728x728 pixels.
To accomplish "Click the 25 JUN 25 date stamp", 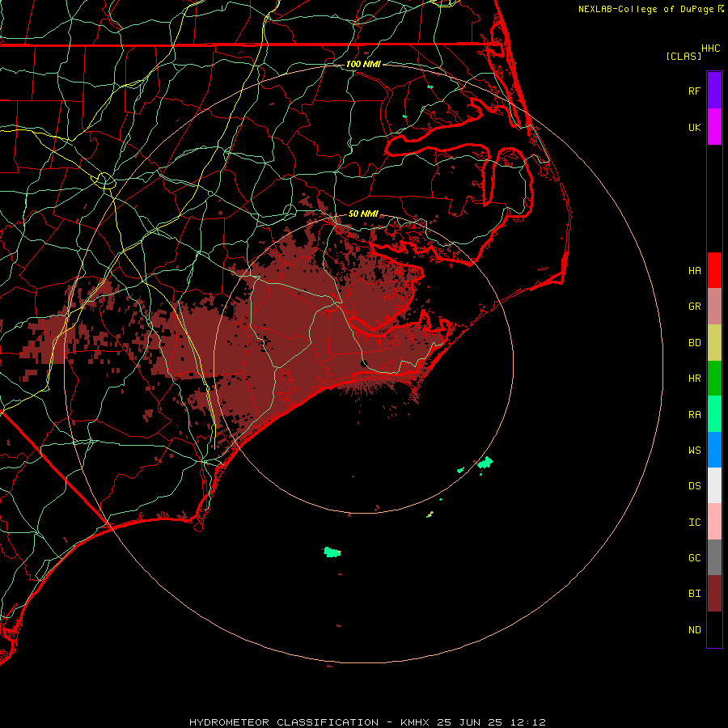I will pyautogui.click(x=470, y=722).
